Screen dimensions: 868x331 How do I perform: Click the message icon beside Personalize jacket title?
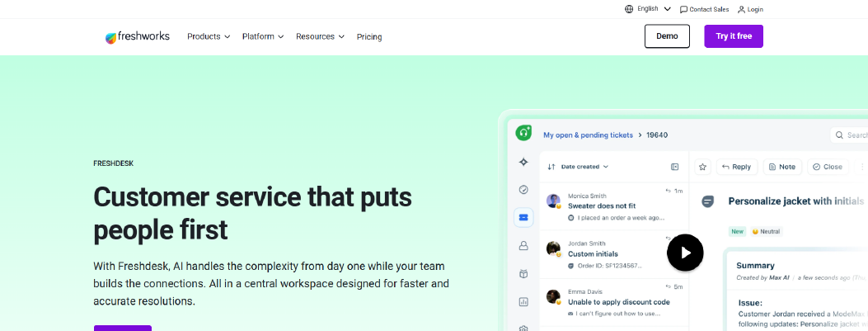(x=707, y=201)
